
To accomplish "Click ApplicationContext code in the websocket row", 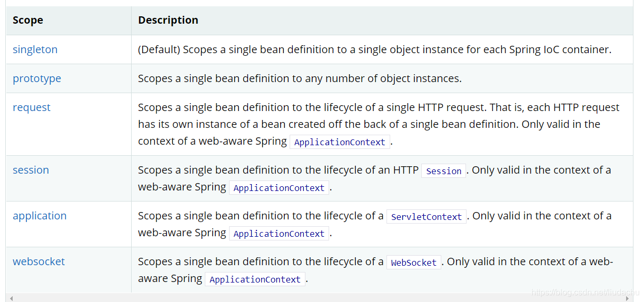I will pyautogui.click(x=255, y=279).
